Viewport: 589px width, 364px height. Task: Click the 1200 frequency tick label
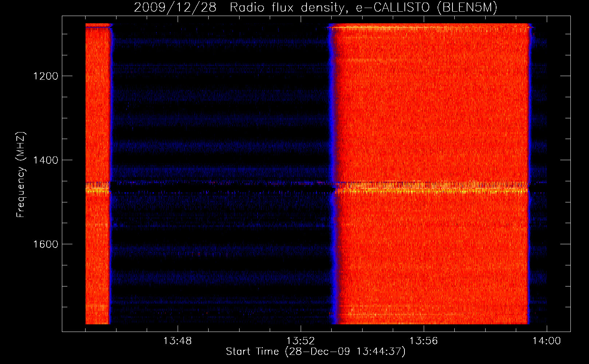click(x=46, y=76)
